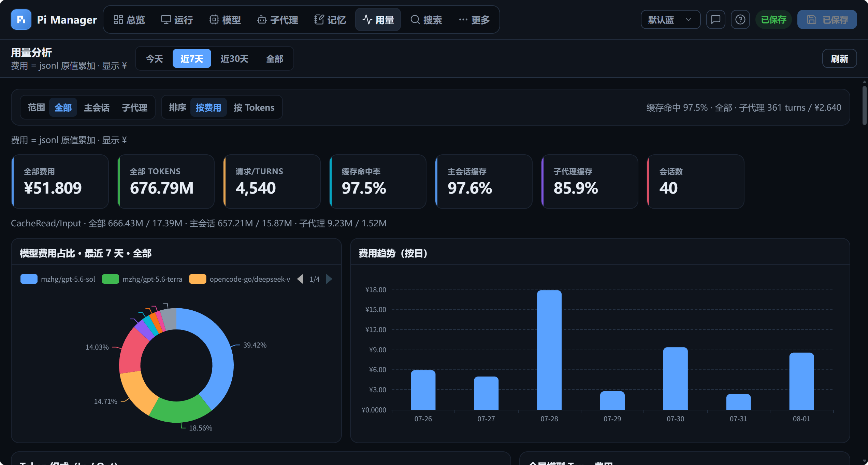The width and height of the screenshot is (868, 465).
Task: Click the 07-27 cost bar
Action: pos(486,393)
